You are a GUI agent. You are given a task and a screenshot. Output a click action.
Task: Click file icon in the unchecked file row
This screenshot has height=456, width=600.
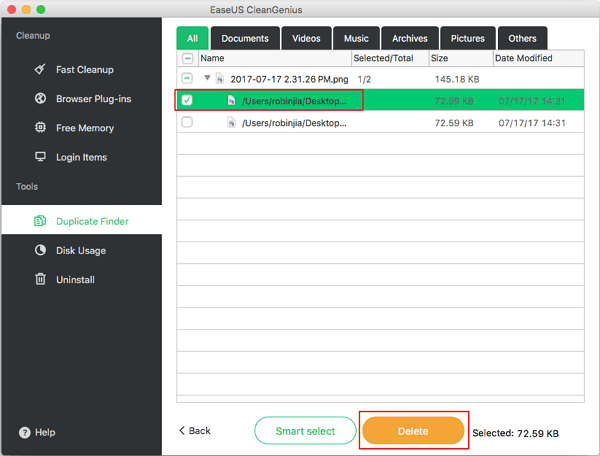(231, 122)
